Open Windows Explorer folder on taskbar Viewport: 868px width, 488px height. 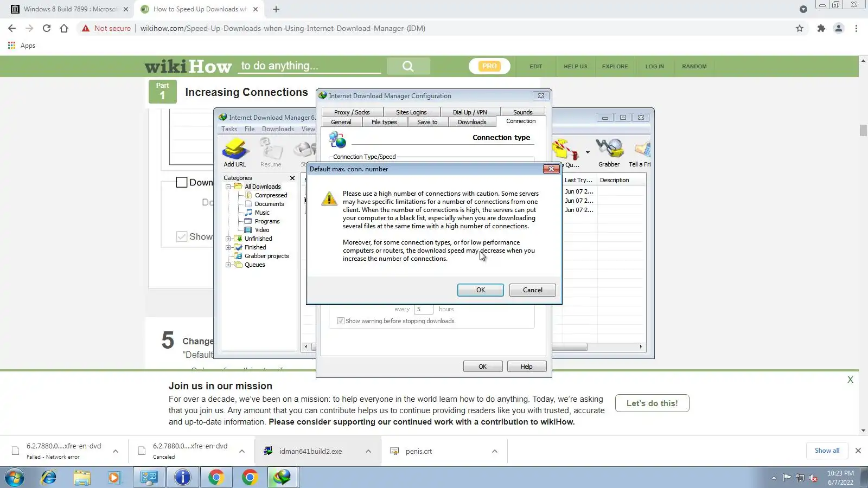point(82,478)
